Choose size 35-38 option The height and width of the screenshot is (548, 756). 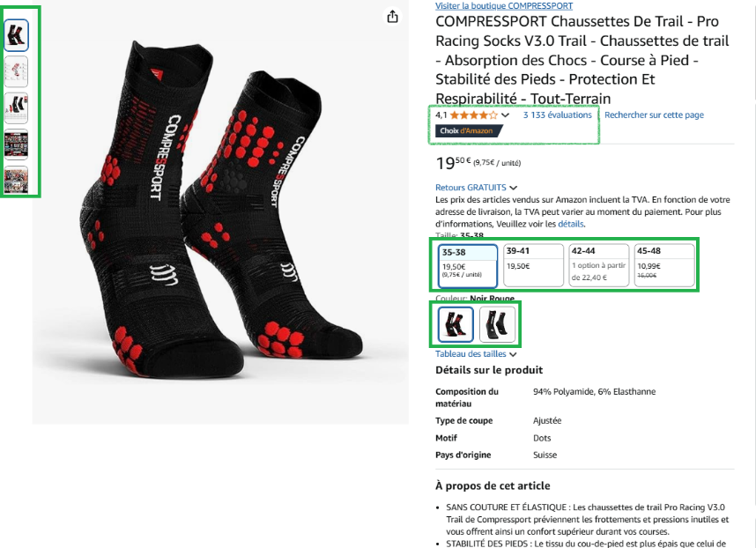pyautogui.click(x=467, y=265)
